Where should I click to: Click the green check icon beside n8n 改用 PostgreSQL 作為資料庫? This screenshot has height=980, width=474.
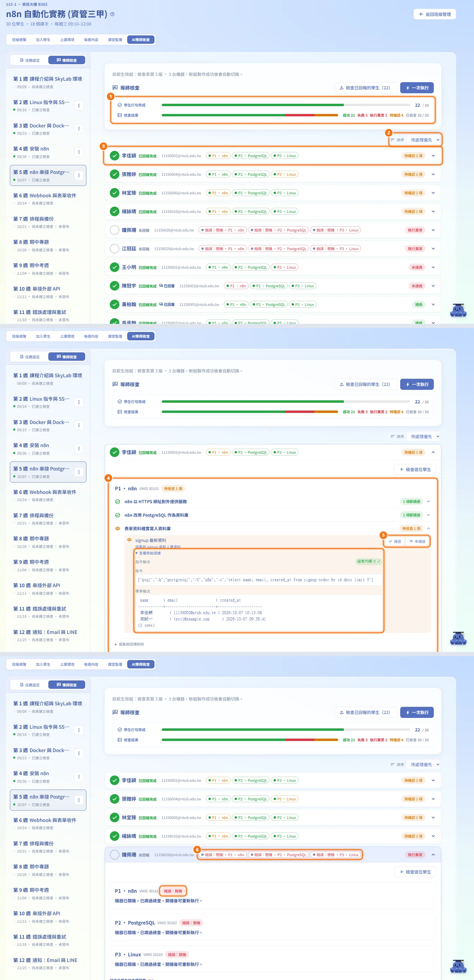pyautogui.click(x=118, y=515)
